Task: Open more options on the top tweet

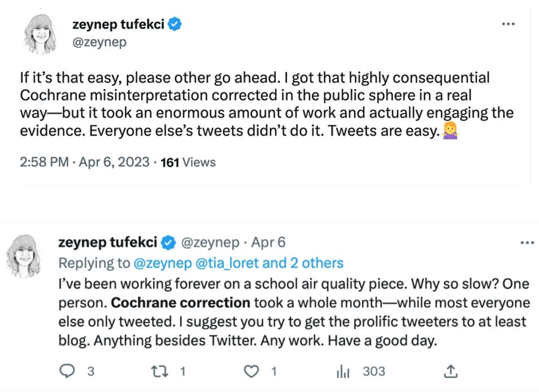Action: [508, 24]
